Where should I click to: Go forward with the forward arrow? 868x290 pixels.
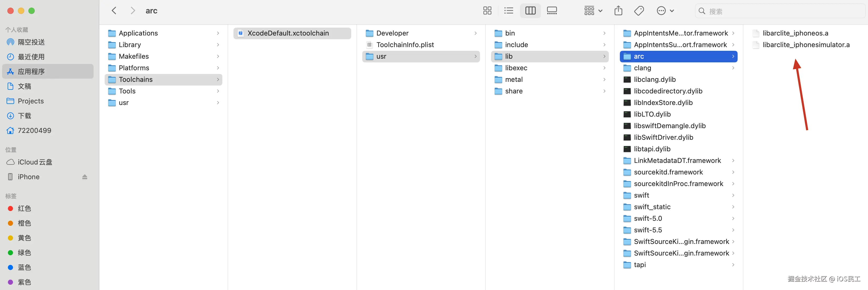[x=132, y=11]
